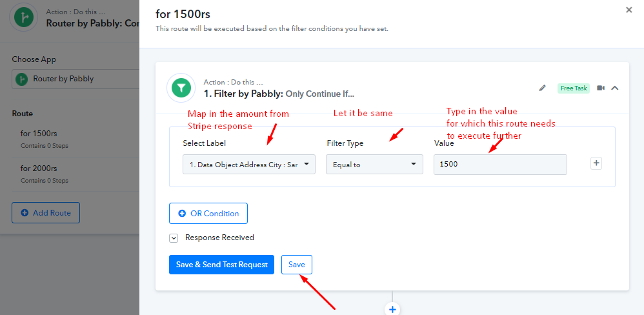Viewport: 644px width, 315px height.
Task: Click the Save button
Action: point(297,265)
